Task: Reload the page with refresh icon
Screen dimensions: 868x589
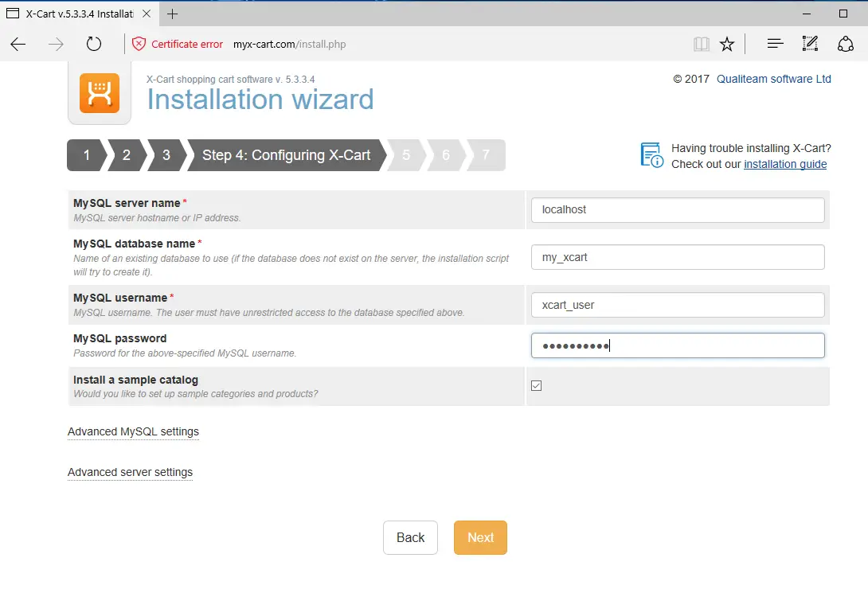Action: [94, 44]
